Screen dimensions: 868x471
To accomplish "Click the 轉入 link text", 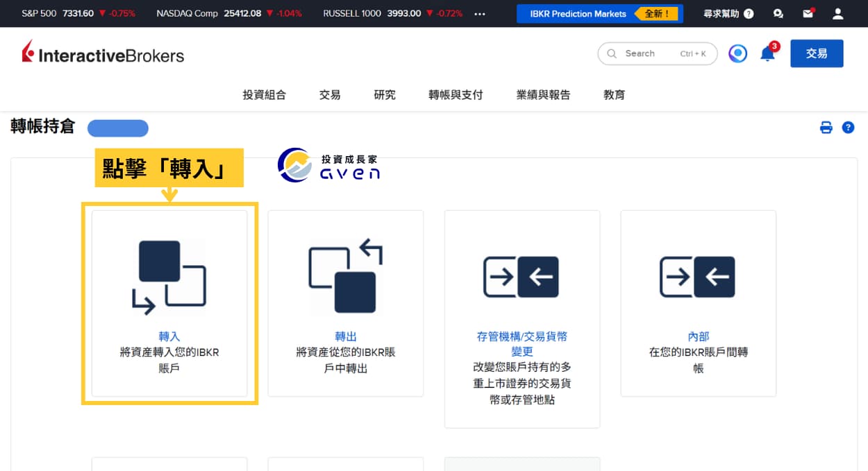I will coord(169,336).
